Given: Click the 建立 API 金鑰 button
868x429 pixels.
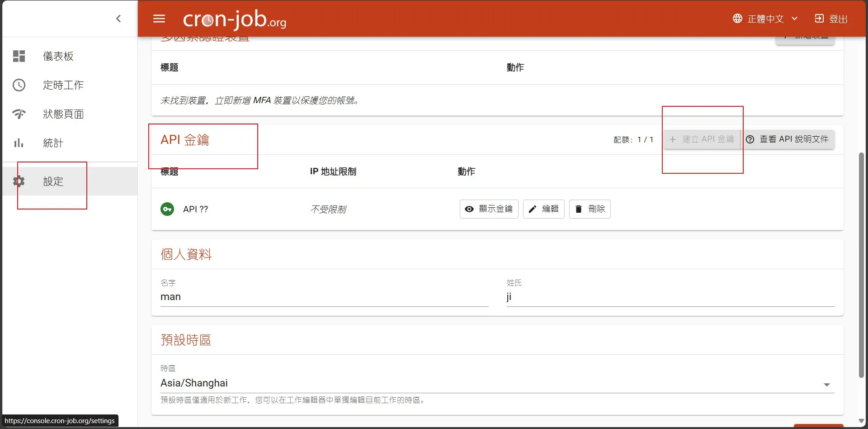Looking at the screenshot, I should [x=702, y=139].
